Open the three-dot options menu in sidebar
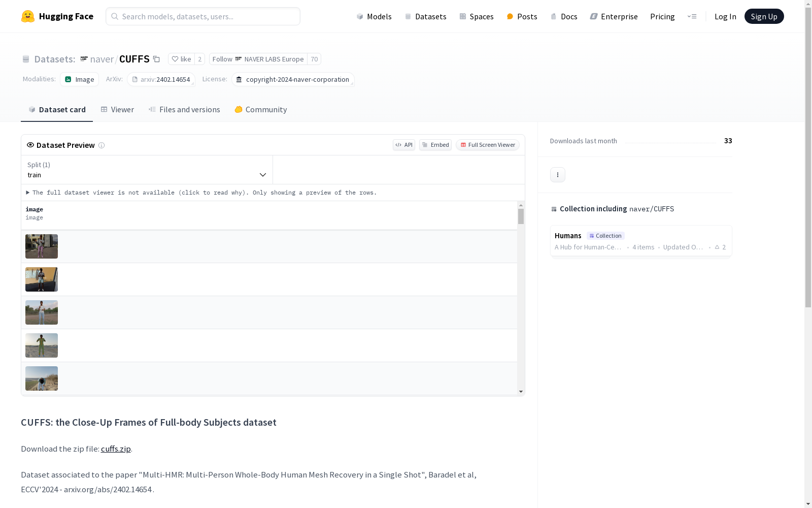812x508 pixels. click(x=558, y=175)
